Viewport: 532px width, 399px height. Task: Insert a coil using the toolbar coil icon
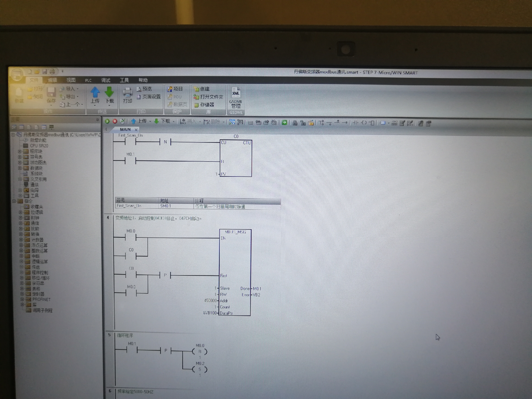(x=364, y=123)
